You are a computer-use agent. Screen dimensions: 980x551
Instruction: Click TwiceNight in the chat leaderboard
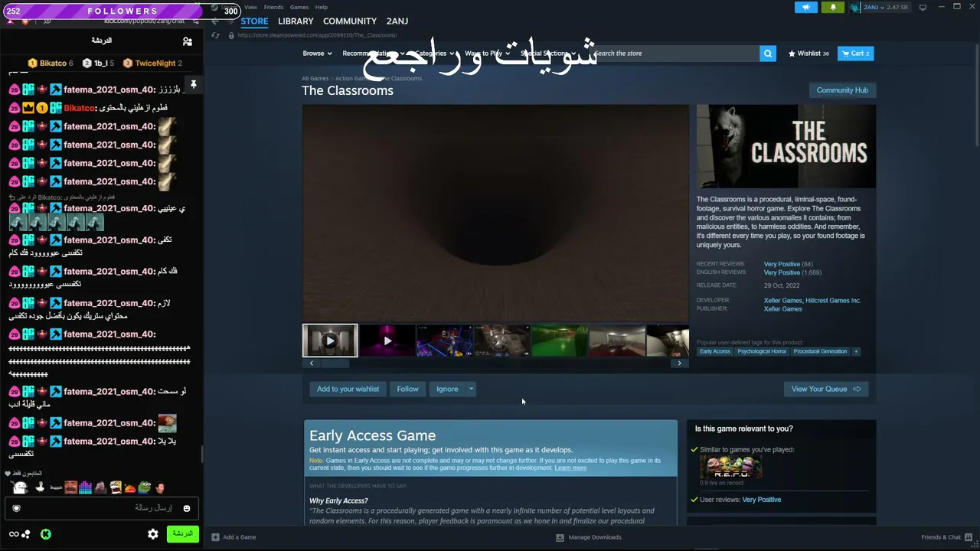click(153, 64)
